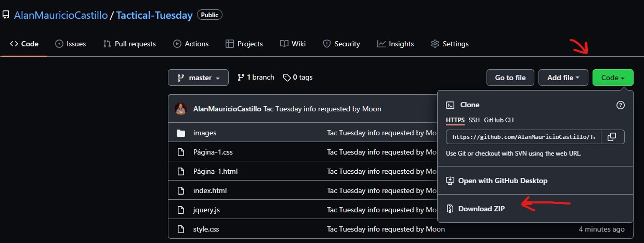Image resolution: width=644 pixels, height=243 pixels.
Task: Switch to the Issues tab
Action: point(71,44)
